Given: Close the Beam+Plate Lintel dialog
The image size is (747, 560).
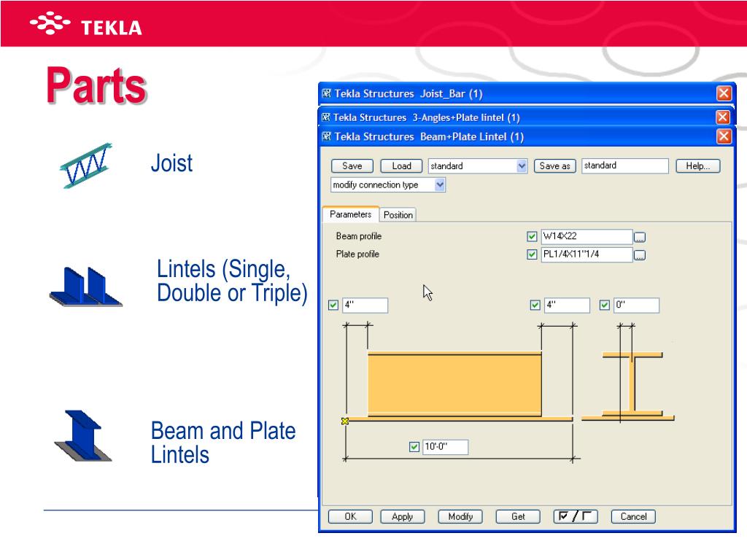Looking at the screenshot, I should pos(724,136).
